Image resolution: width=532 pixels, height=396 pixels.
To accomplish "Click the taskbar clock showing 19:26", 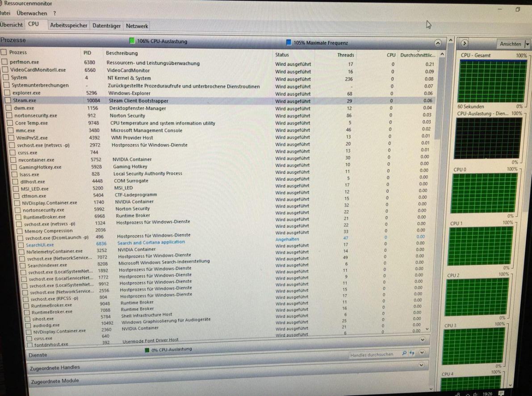I will tap(487, 394).
